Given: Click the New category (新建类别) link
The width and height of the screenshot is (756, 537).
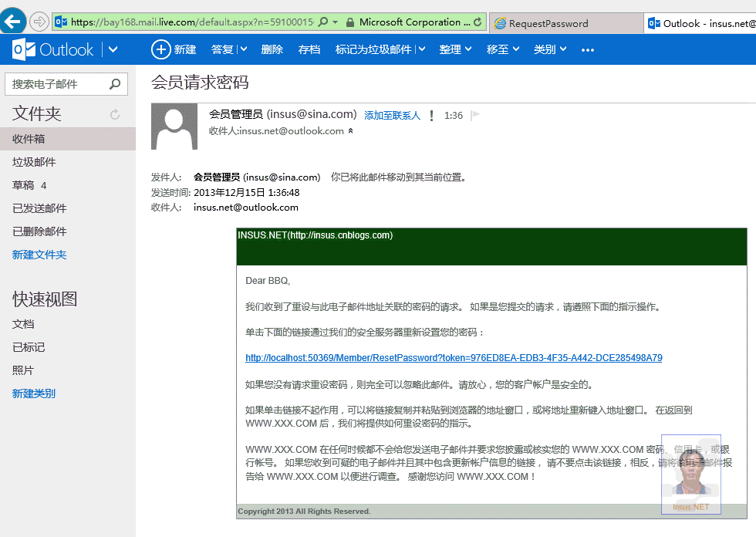Looking at the screenshot, I should (x=34, y=393).
